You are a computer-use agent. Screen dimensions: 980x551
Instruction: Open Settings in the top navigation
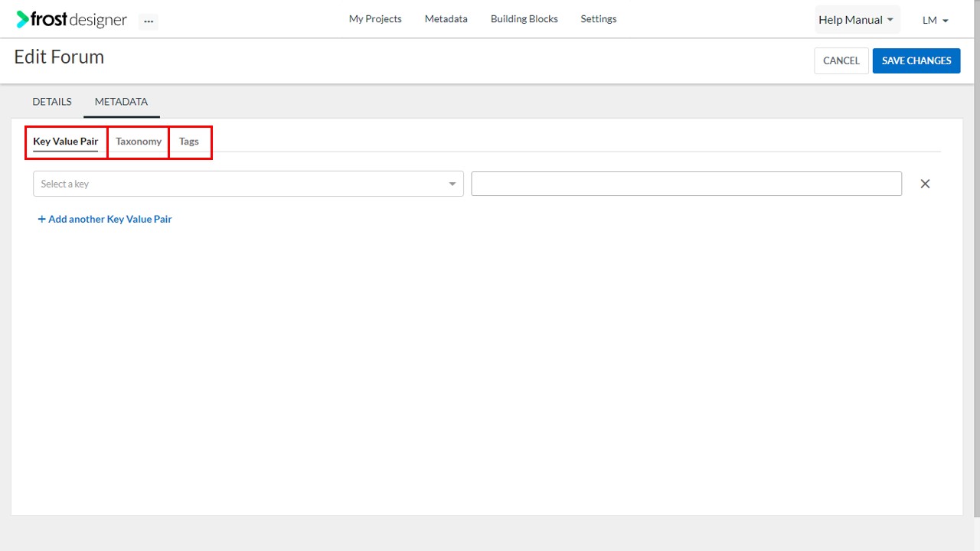click(599, 19)
